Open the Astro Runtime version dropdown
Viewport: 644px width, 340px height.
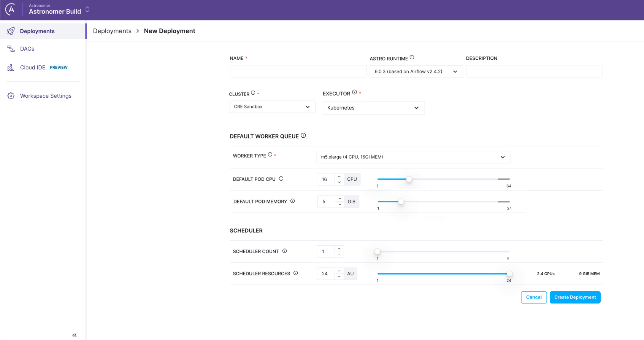[416, 71]
